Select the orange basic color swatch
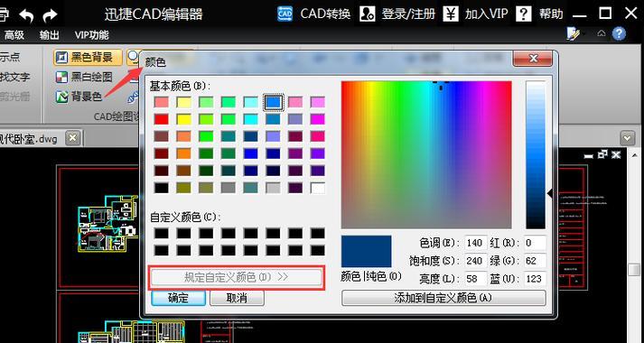 pos(183,153)
